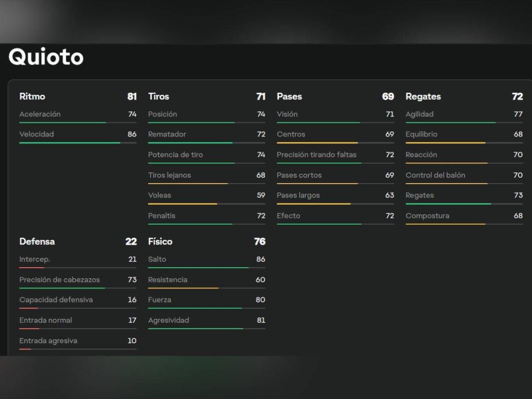532x399 pixels.
Task: Open the Pases category heading
Action: click(289, 96)
